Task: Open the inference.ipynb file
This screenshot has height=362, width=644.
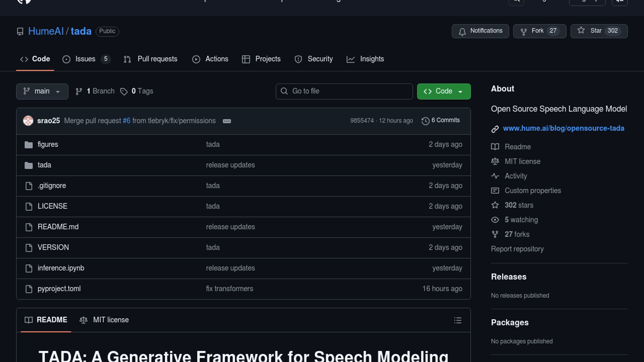Action: click(x=61, y=268)
